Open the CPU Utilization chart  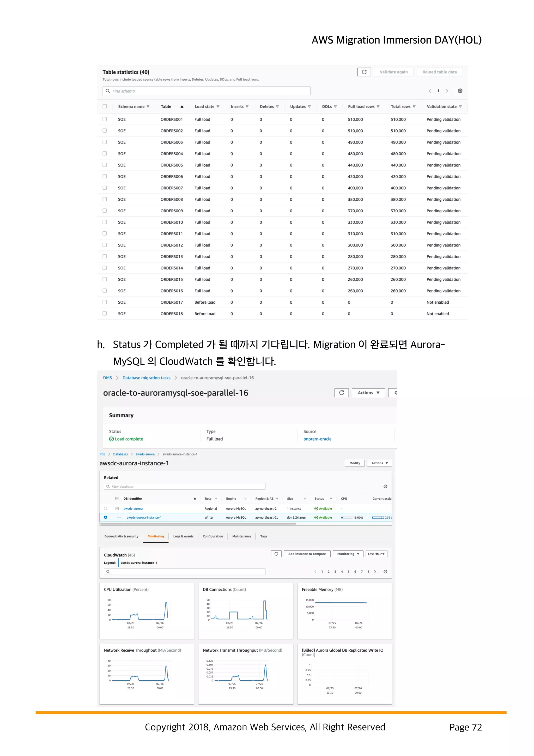(147, 611)
